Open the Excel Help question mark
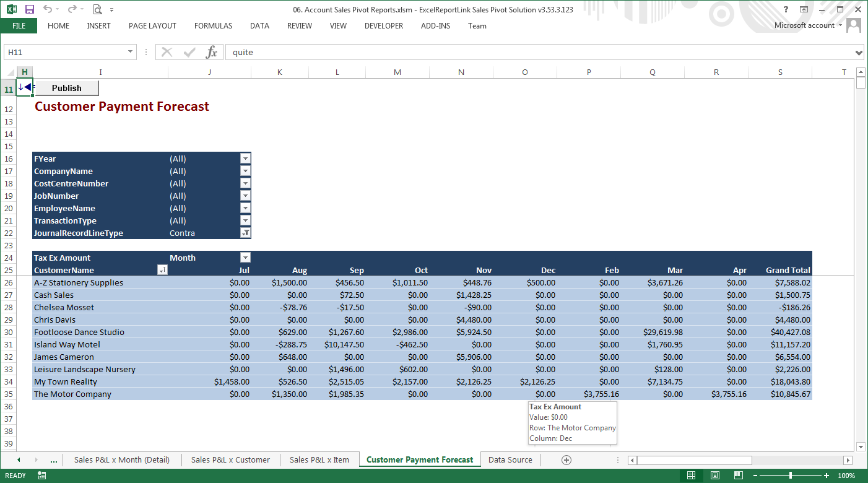This screenshot has width=868, height=483. click(786, 9)
